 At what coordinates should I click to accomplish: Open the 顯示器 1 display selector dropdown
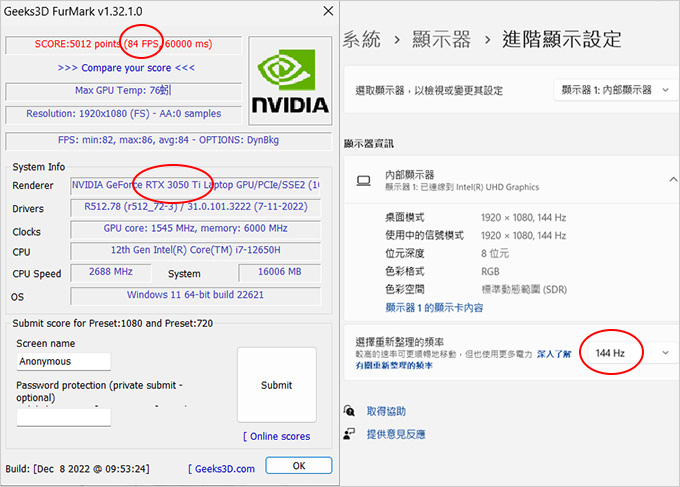[x=615, y=90]
